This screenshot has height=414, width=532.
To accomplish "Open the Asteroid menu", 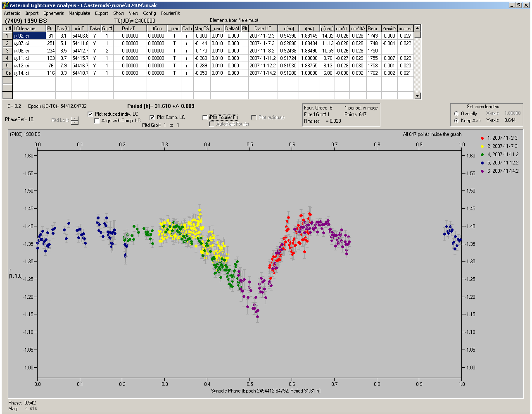I will tap(12, 13).
